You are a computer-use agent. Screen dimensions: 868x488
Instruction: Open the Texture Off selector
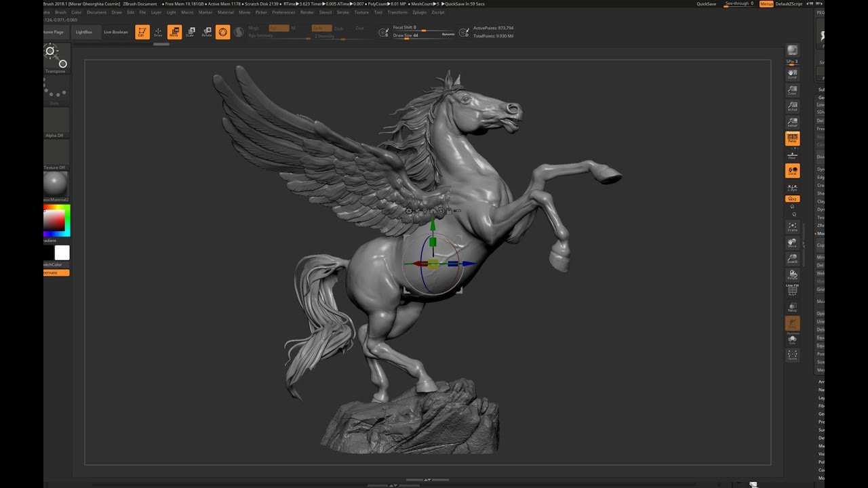click(56, 155)
